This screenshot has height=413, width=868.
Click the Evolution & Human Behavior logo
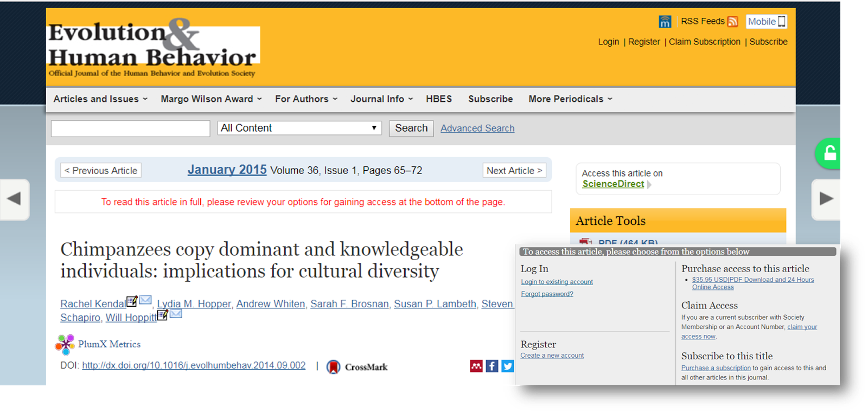154,49
